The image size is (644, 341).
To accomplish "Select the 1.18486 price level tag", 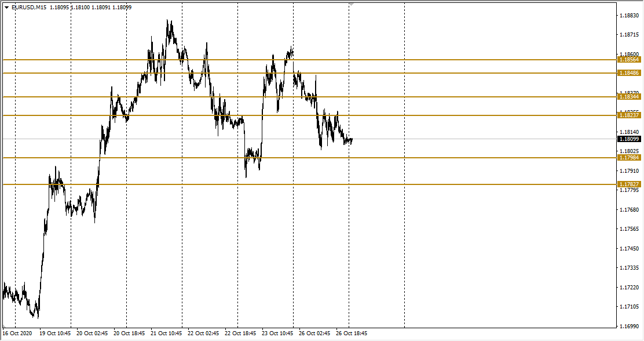I will pyautogui.click(x=629, y=73).
